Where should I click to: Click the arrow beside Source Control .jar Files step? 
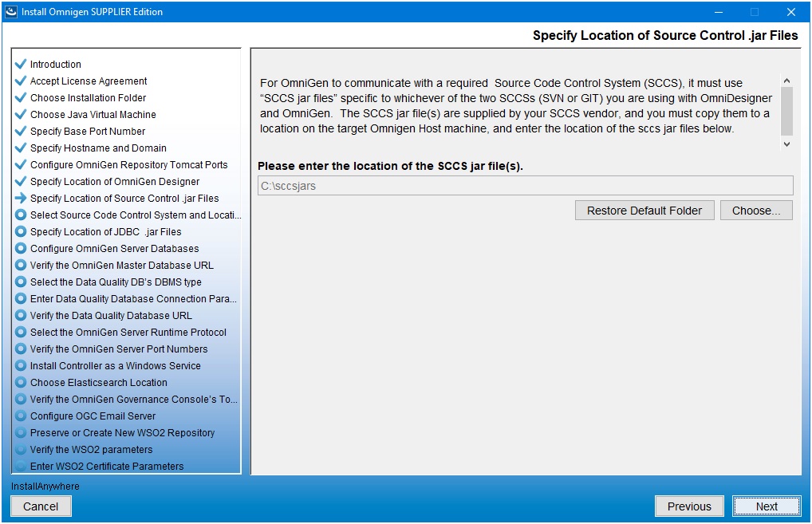click(x=21, y=198)
